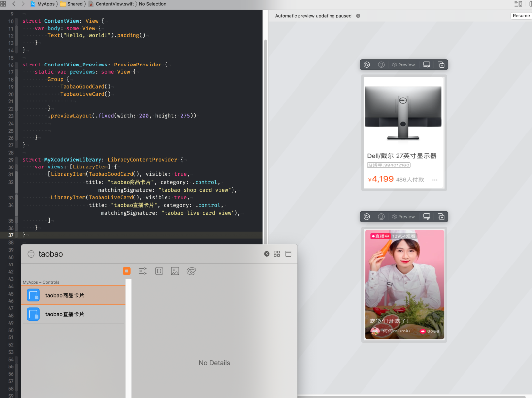This screenshot has width=532, height=398.
Task: Show the Modifiers library tab
Action: (142, 271)
